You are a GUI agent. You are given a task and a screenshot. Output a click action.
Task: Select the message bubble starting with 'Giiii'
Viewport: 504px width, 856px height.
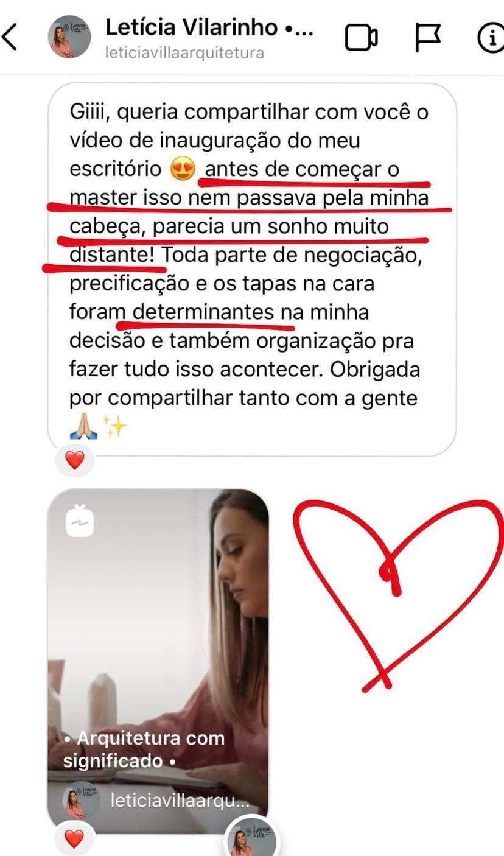pos(252,270)
